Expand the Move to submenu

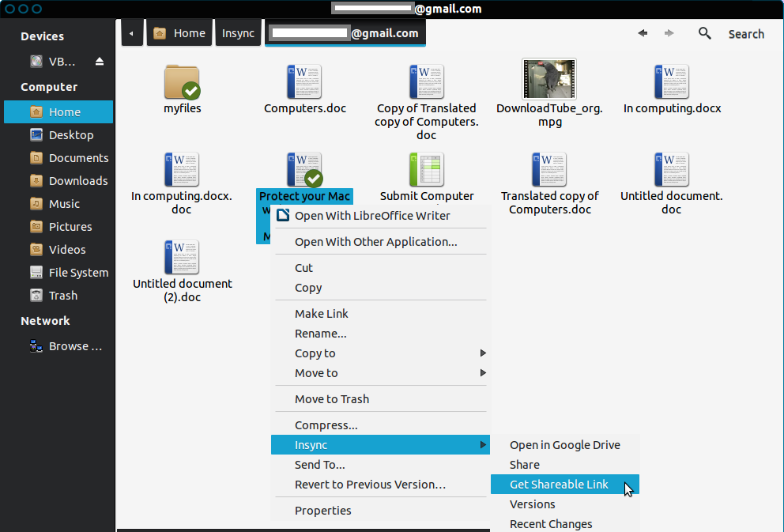tap(380, 373)
